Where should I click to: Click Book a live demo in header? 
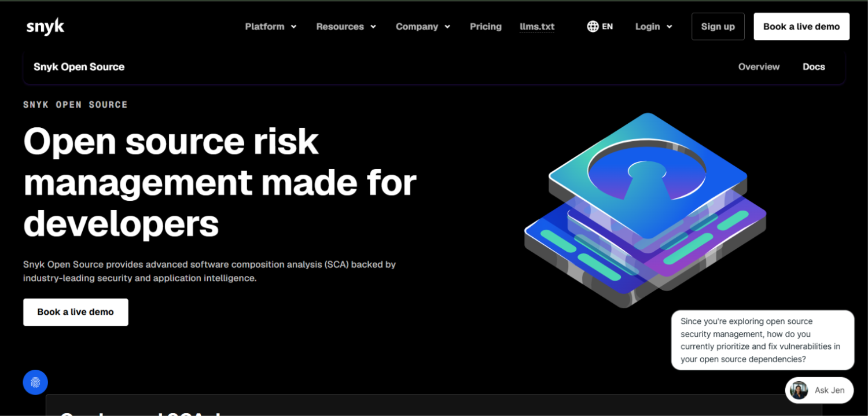pyautogui.click(x=801, y=27)
